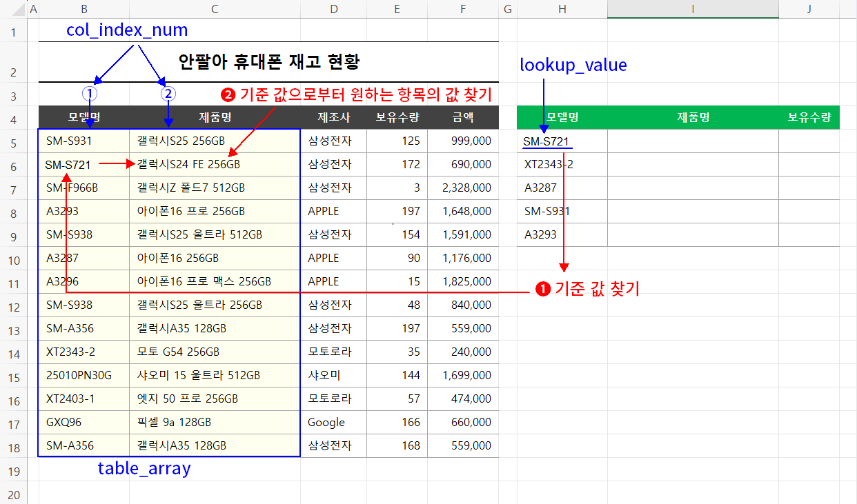The height and width of the screenshot is (504, 857).
Task: Click cell XT2403-1
Action: [x=84, y=399]
